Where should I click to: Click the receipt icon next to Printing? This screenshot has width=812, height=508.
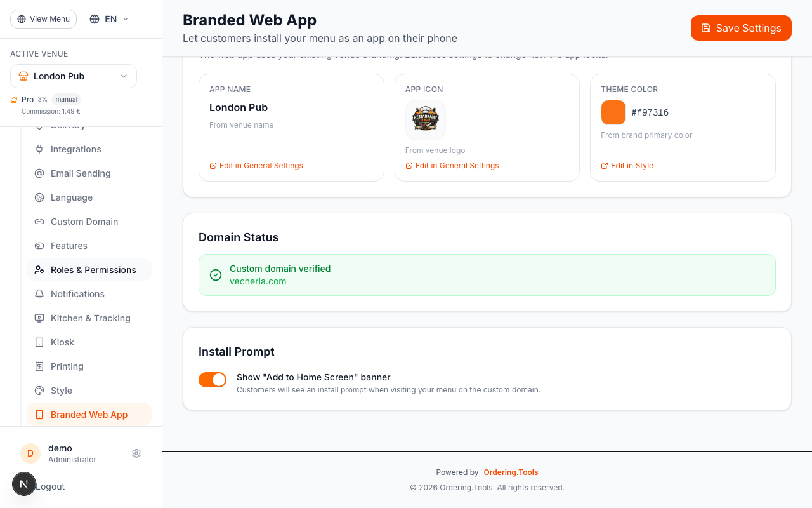tap(39, 366)
